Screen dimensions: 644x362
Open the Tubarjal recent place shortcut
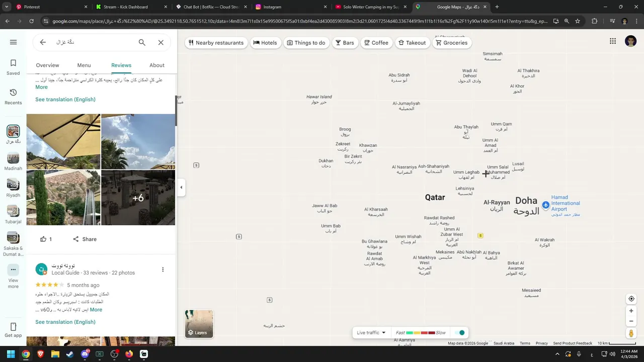click(x=13, y=215)
